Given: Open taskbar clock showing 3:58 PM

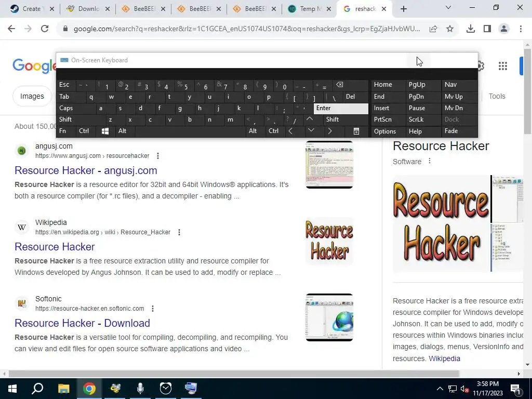Looking at the screenshot, I should pyautogui.click(x=487, y=389).
